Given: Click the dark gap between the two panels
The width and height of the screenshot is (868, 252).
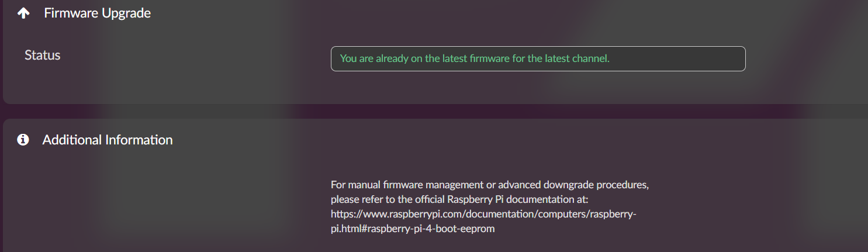Looking at the screenshot, I should point(434,111).
